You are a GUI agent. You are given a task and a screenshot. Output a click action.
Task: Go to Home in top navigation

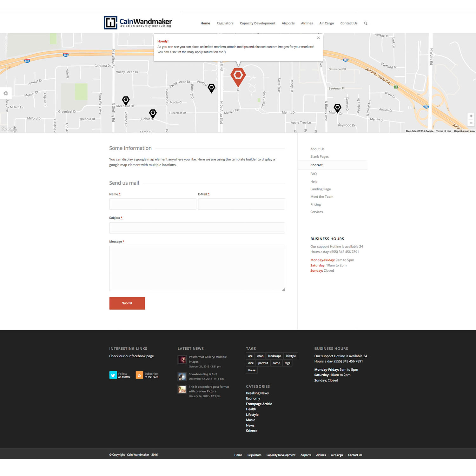coord(205,23)
